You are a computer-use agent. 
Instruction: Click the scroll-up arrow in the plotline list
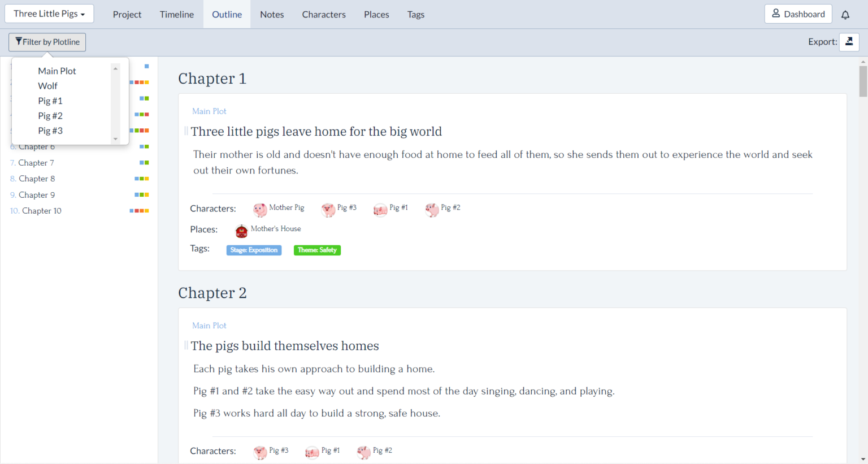pyautogui.click(x=115, y=69)
